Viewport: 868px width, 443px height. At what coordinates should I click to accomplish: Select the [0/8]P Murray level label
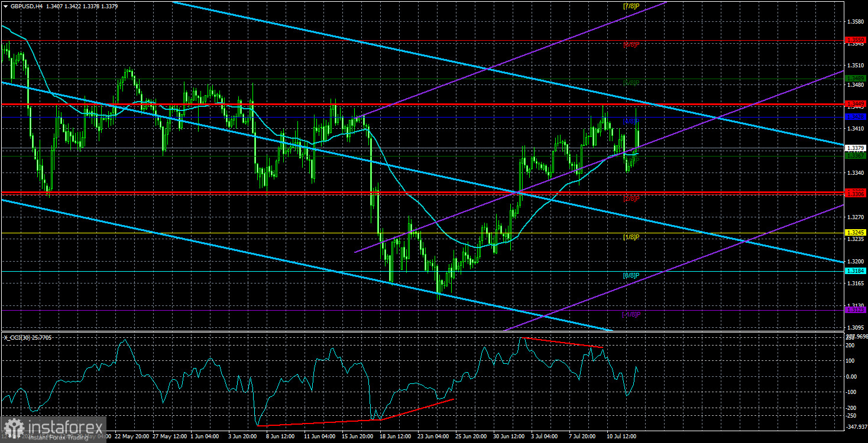(631, 275)
